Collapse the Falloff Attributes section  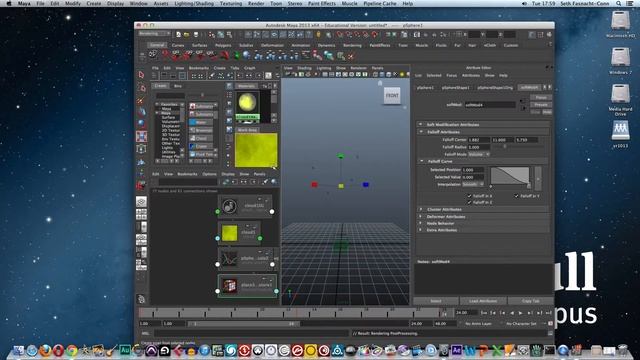(422, 132)
